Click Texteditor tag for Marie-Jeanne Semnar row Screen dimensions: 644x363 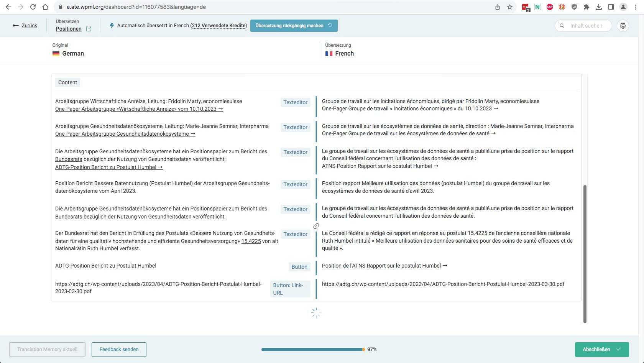(x=296, y=127)
